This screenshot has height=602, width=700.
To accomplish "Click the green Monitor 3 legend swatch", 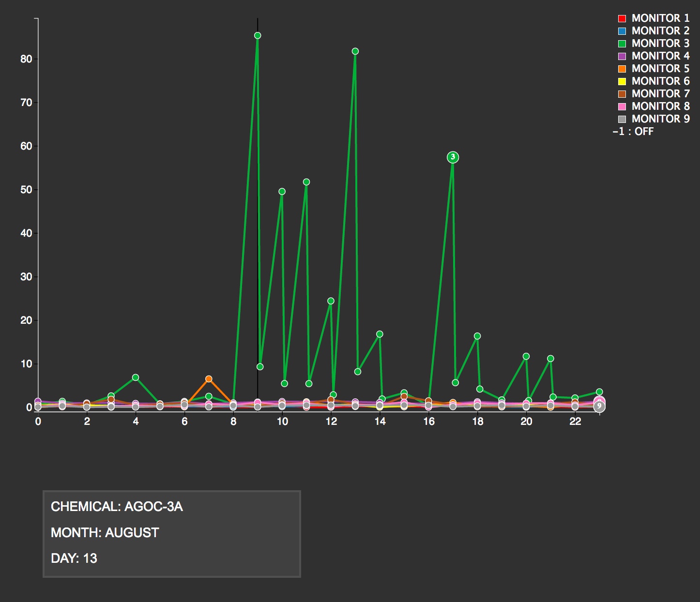I will [622, 44].
